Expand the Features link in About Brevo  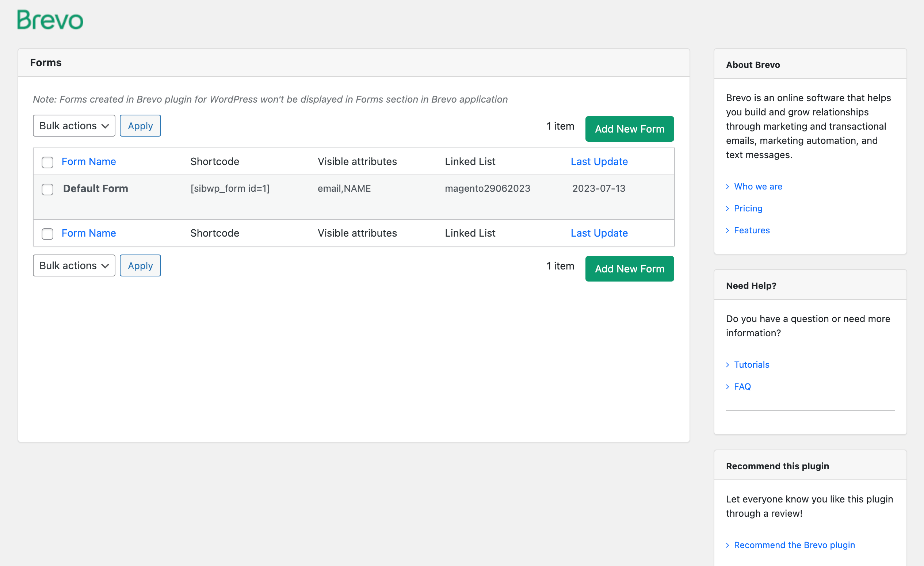click(x=752, y=230)
